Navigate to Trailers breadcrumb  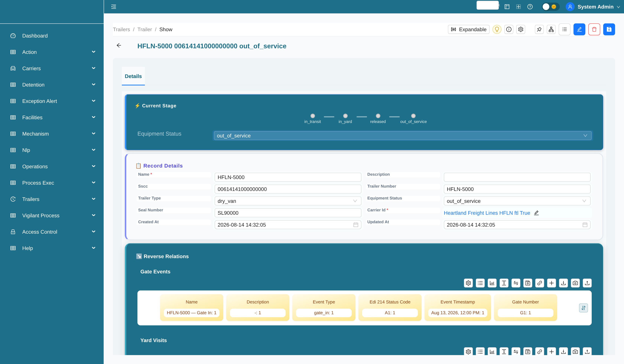(121, 30)
